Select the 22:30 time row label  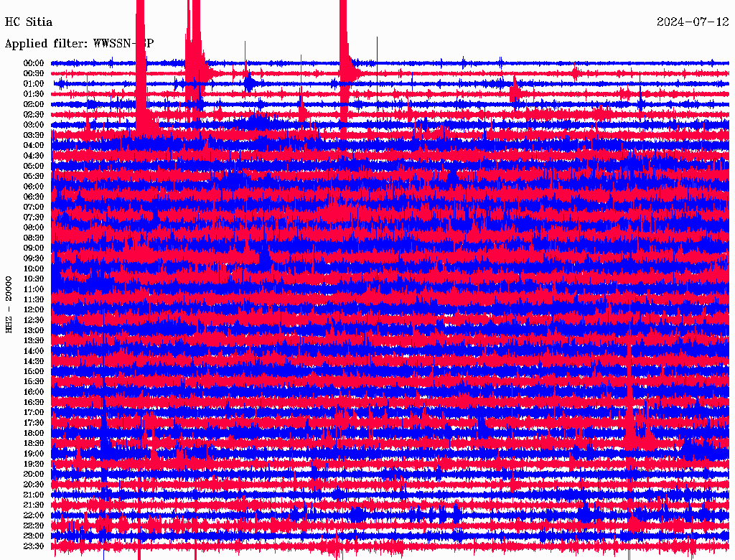coord(34,526)
